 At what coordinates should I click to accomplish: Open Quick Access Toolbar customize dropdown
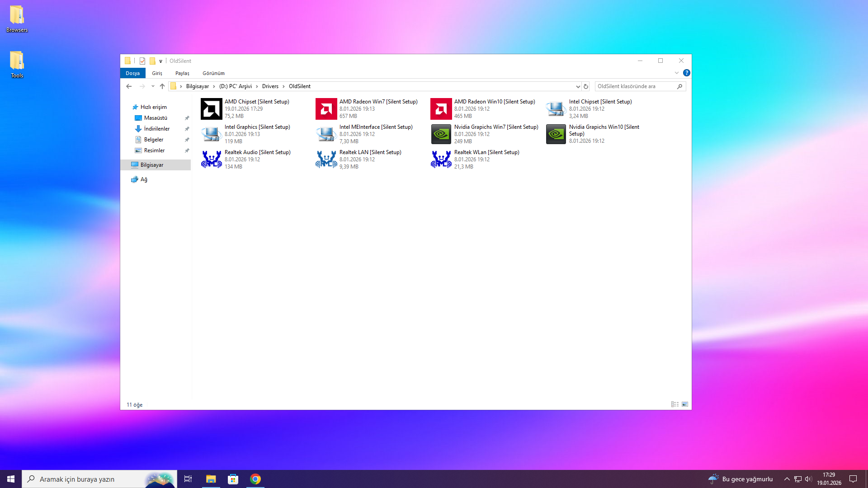point(160,61)
